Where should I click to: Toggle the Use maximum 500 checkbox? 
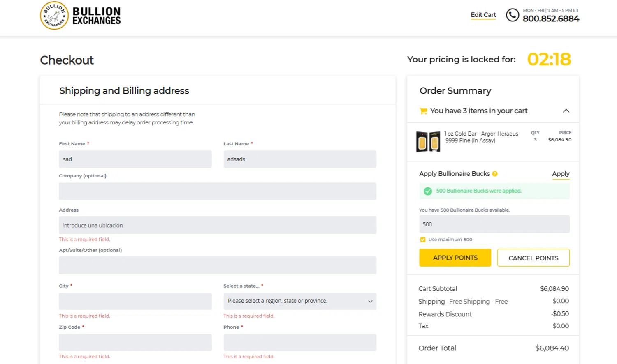[422, 240]
